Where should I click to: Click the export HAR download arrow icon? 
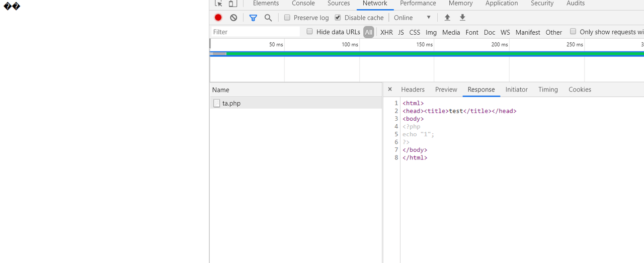(x=462, y=18)
